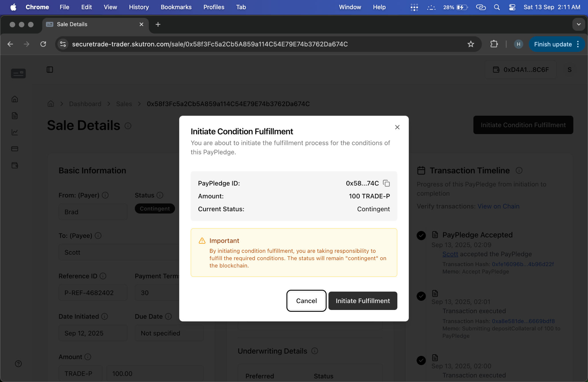Open transaction hash 0xfe16096b...4b96d22f
The width and height of the screenshot is (588, 382).
tap(523, 264)
